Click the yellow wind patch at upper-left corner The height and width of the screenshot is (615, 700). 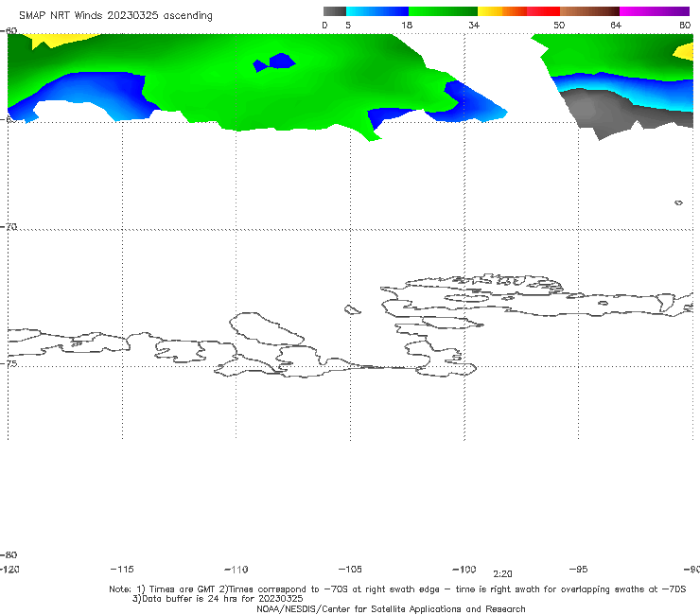tap(54, 40)
